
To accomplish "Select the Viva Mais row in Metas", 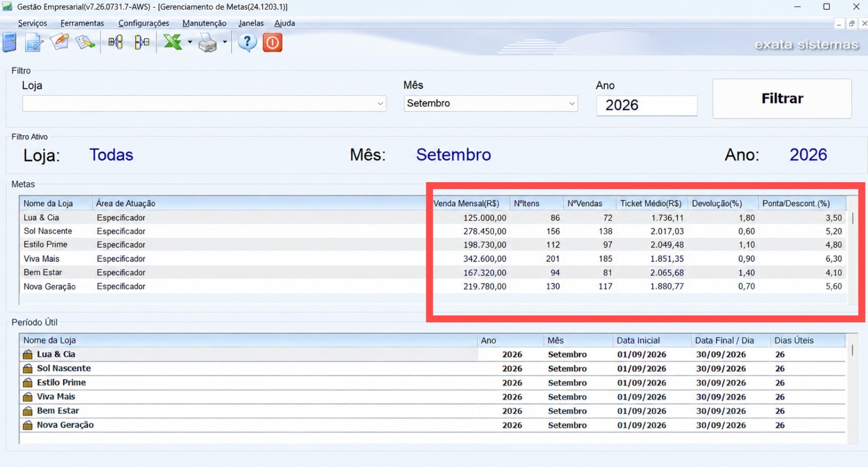I will tap(433, 259).
